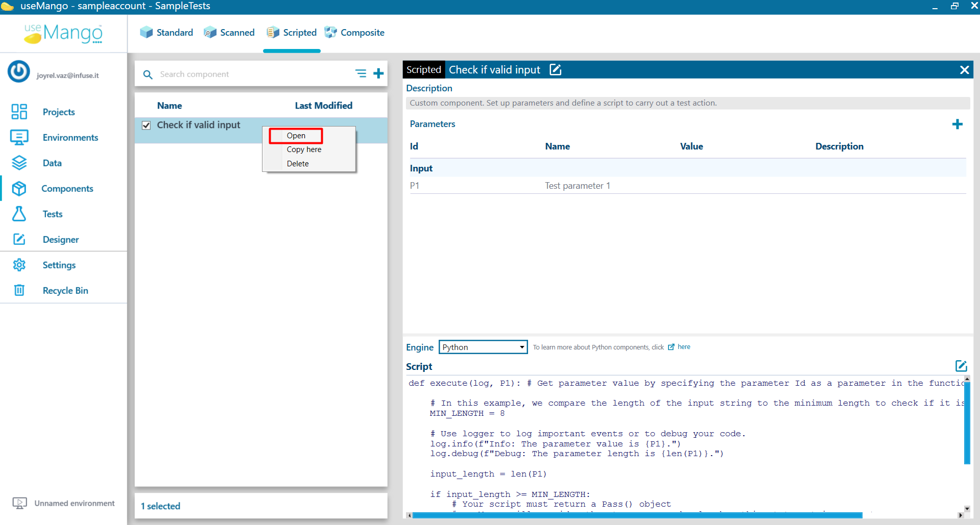This screenshot has width=980, height=525.
Task: Sort by the Last Modified column header
Action: click(323, 106)
